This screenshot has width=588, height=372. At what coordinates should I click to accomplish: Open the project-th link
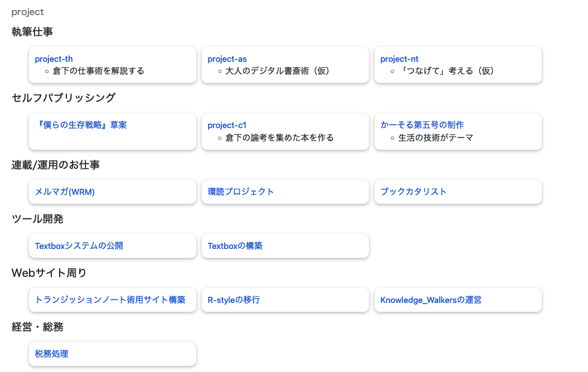point(54,58)
